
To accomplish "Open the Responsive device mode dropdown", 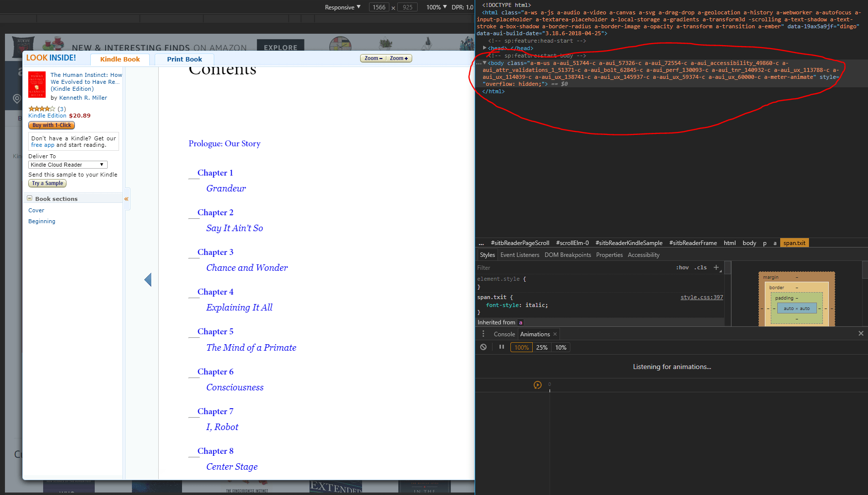I will pos(342,7).
